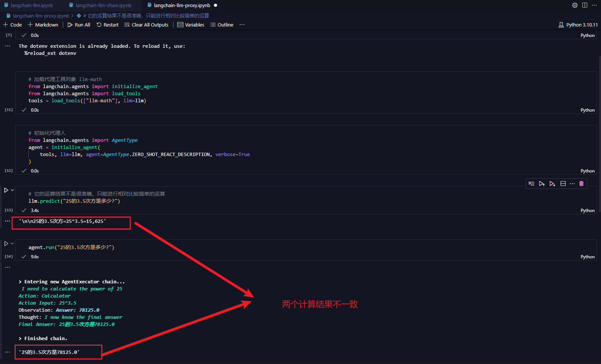601x364 pixels.
Task: Click the output line 'Action: Calculator'
Action: click(44, 296)
